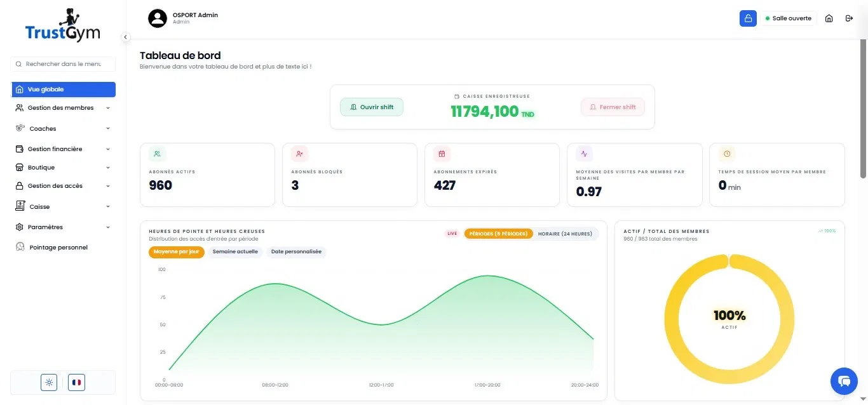Image resolution: width=868 pixels, height=405 pixels.
Task: Click the OSPORT Admin avatar icon
Action: click(157, 18)
